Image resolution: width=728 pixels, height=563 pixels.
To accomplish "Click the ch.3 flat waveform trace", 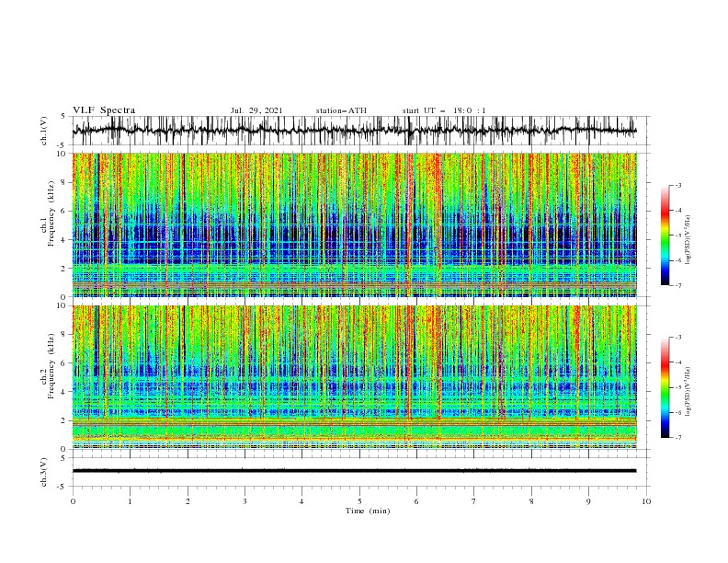I will [x=354, y=471].
